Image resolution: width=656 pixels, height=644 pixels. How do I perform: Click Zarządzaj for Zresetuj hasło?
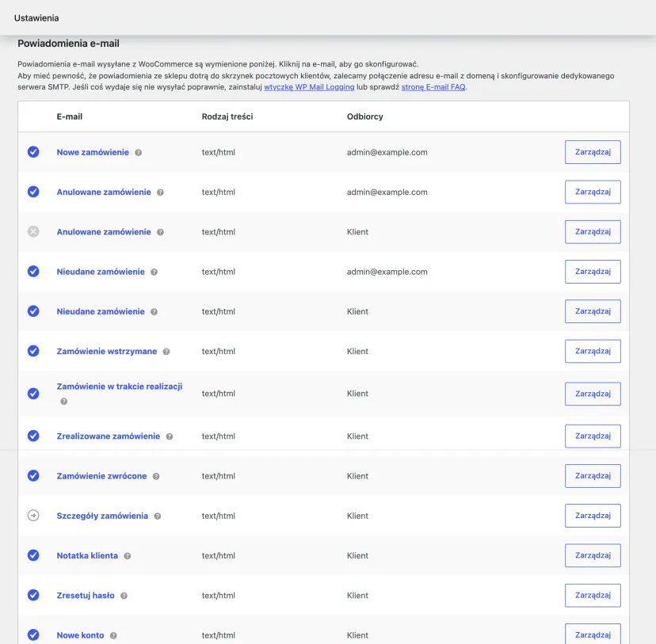coord(593,595)
